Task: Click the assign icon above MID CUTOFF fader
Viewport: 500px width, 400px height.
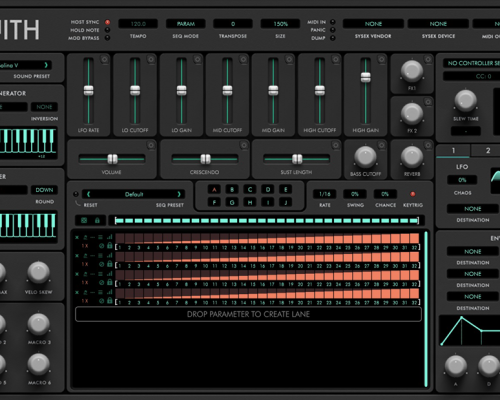Action: (x=243, y=59)
